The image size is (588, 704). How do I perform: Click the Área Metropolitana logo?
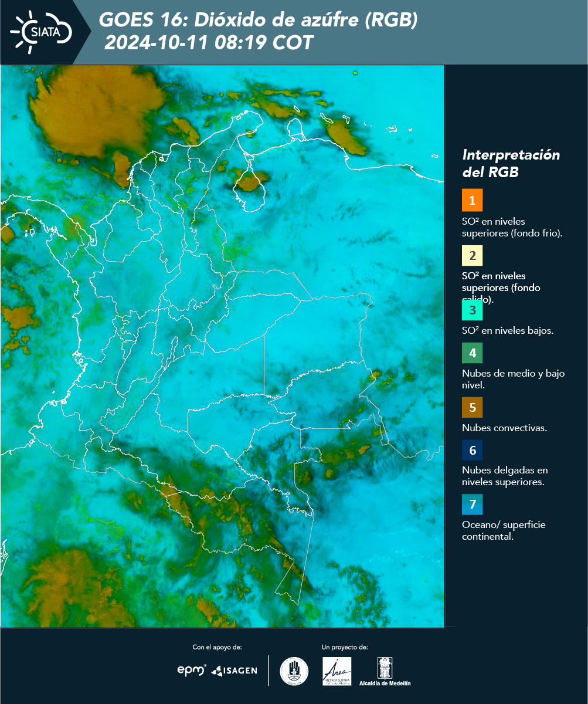[x=337, y=671]
